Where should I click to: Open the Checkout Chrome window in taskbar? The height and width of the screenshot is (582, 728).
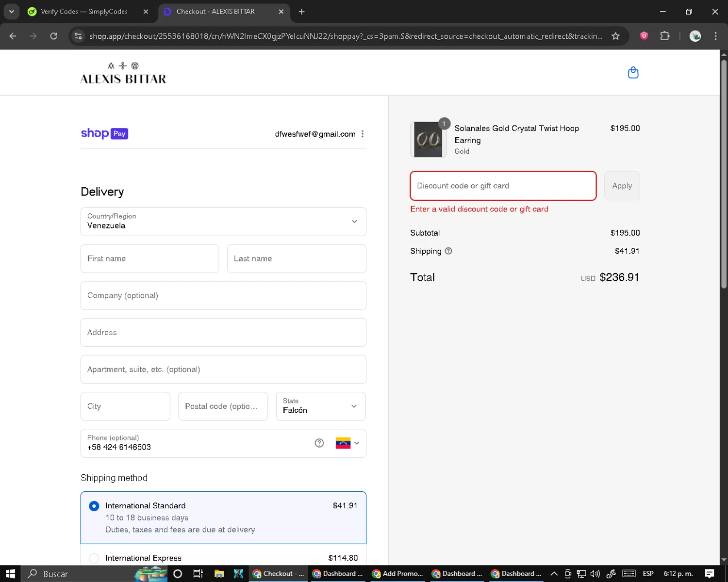[279, 574]
